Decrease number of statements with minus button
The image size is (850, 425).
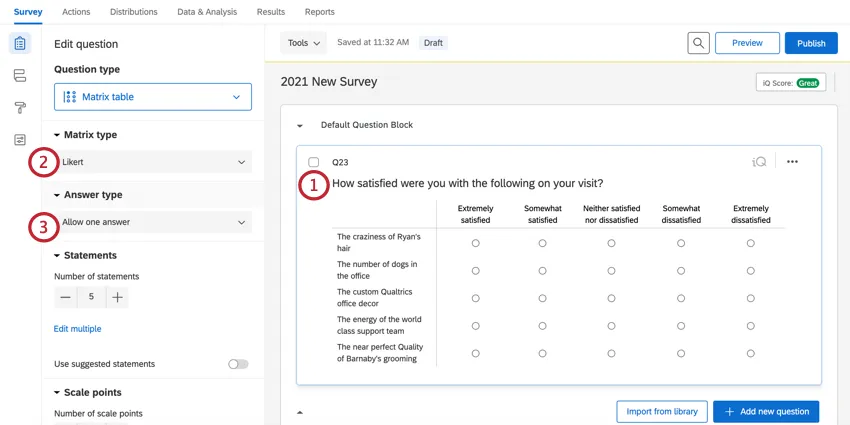(x=66, y=297)
